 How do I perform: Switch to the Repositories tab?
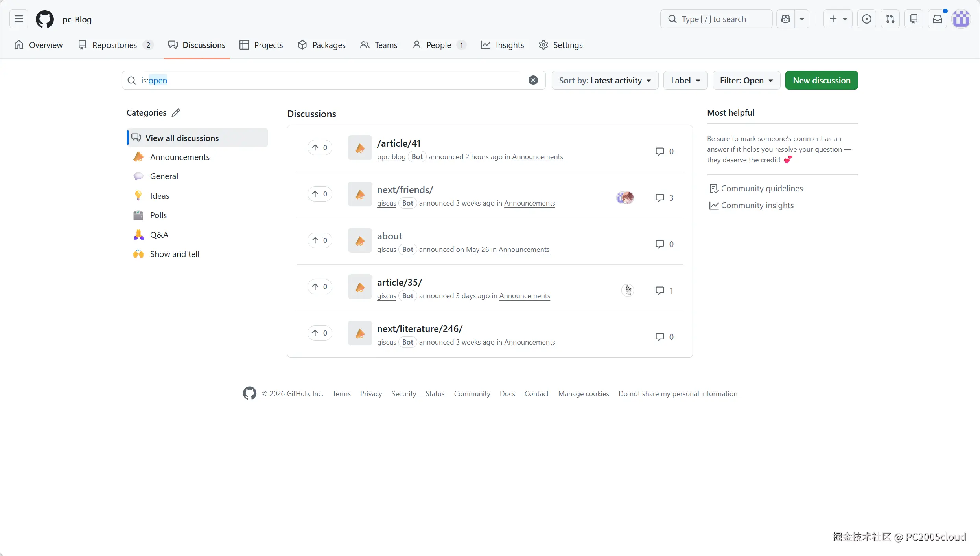pos(115,45)
